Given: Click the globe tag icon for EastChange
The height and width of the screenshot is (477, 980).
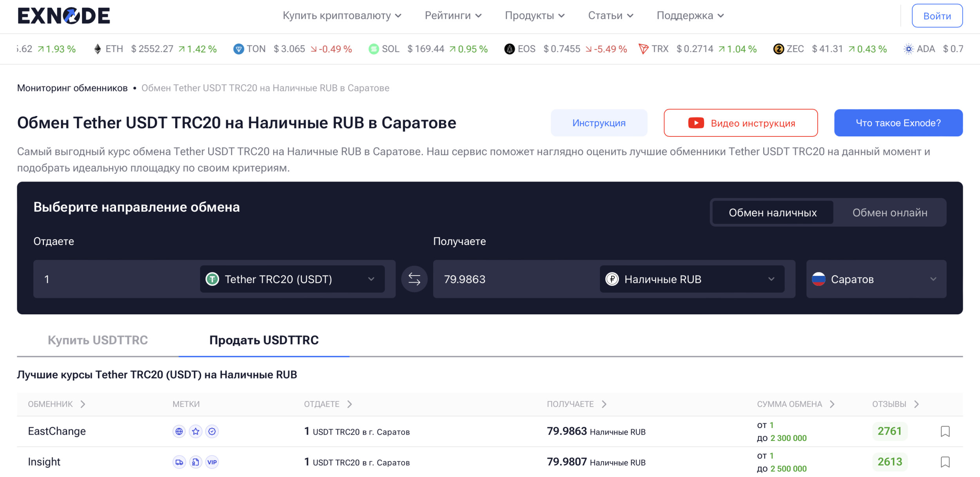Looking at the screenshot, I should click(179, 431).
